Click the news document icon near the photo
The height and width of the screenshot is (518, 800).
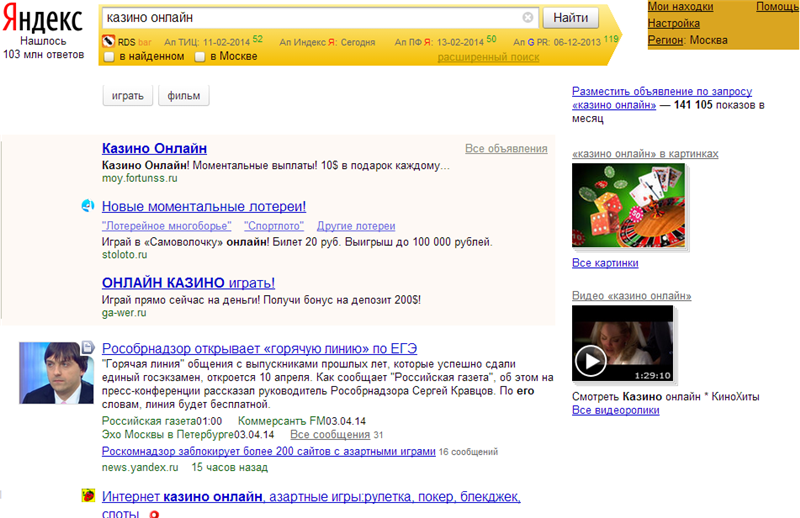pyautogui.click(x=88, y=347)
